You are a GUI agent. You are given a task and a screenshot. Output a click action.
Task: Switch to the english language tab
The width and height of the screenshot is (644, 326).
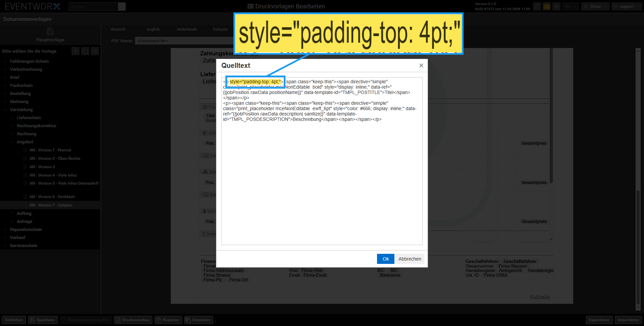coord(153,29)
